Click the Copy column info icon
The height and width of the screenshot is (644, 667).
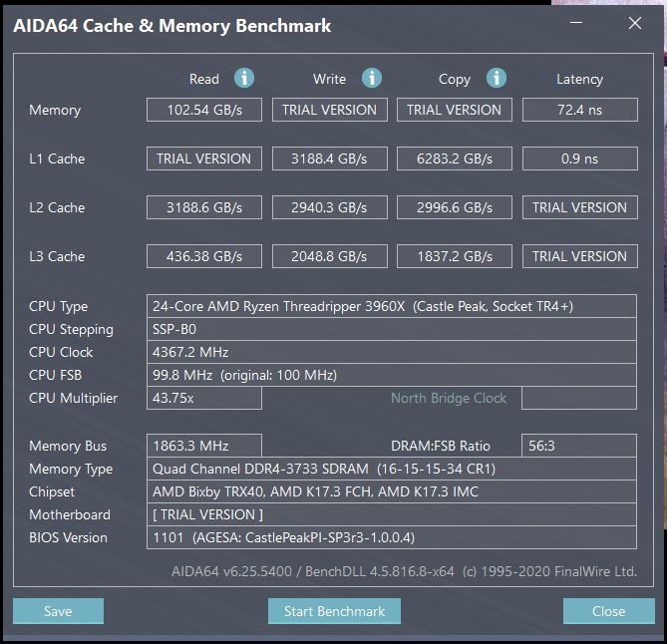[497, 79]
